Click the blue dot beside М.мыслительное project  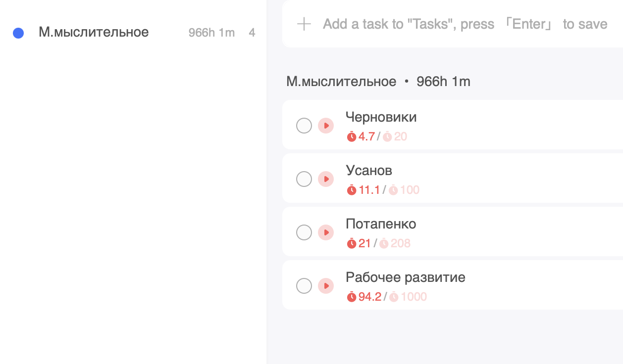[18, 33]
